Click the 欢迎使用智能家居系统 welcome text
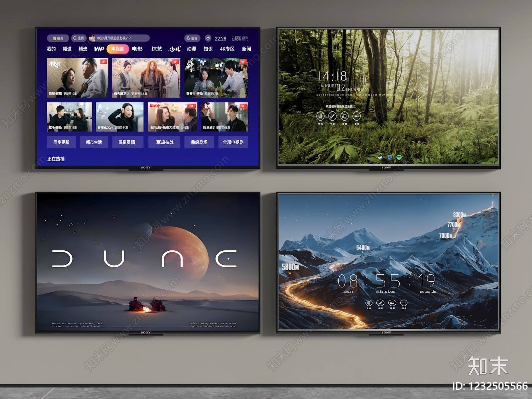This screenshot has width=532, height=399. (341, 106)
